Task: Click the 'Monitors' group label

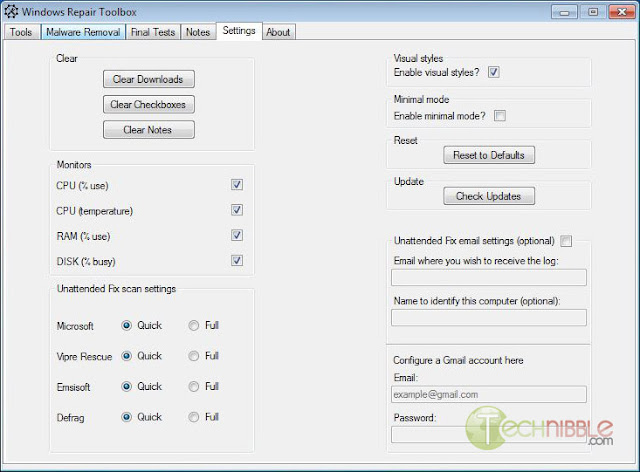Action: point(74,165)
